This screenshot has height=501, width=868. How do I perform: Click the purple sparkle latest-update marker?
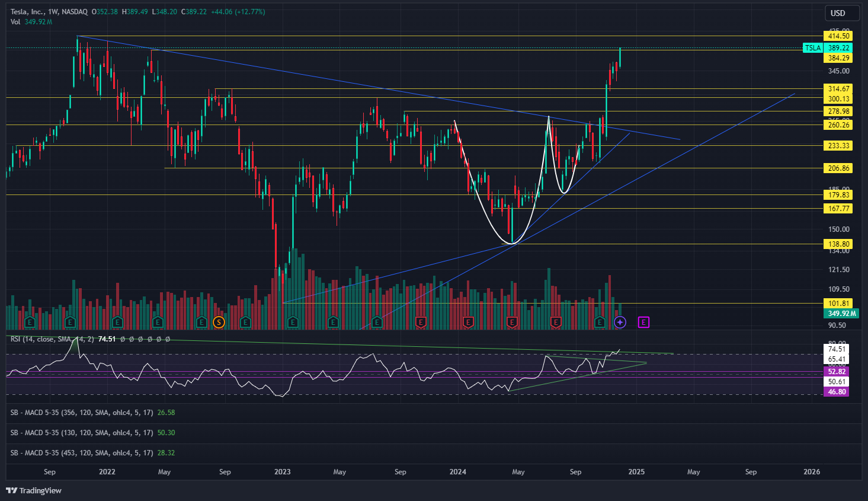[x=620, y=323]
